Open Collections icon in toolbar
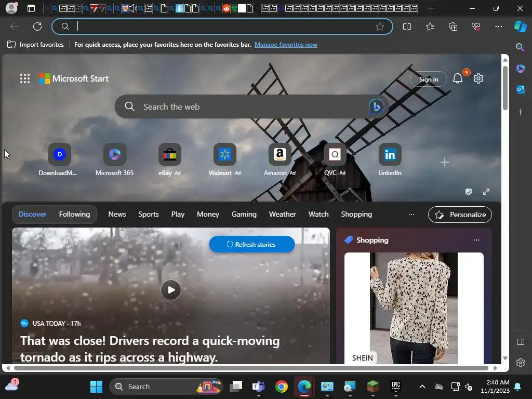The image size is (532, 399). coord(453,26)
